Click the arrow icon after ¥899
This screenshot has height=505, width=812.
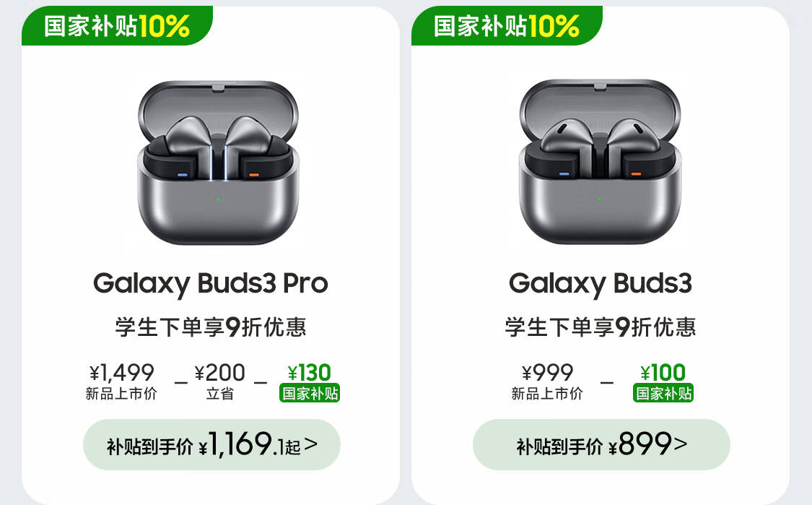coord(680,444)
